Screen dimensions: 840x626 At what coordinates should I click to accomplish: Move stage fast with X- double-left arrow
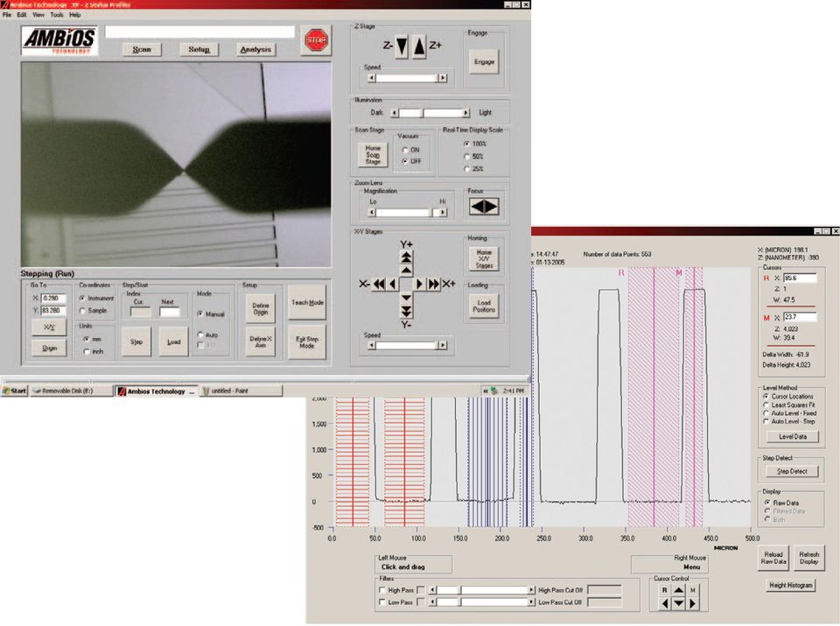(379, 284)
